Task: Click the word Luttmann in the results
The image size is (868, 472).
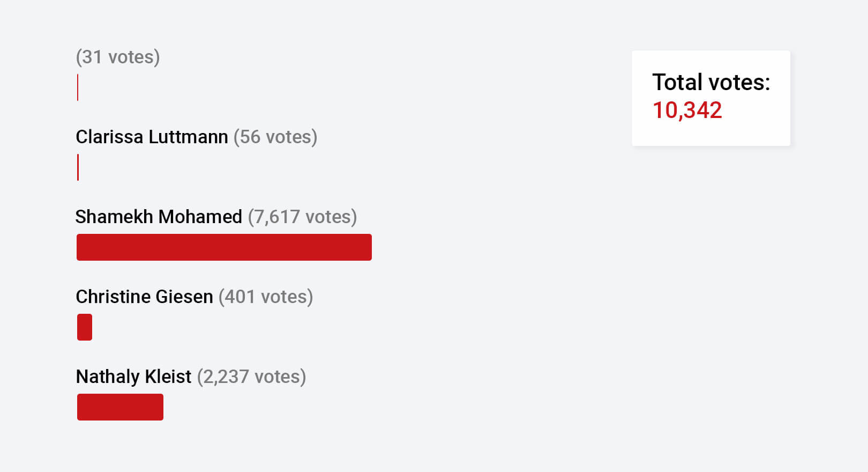Action: coord(189,137)
